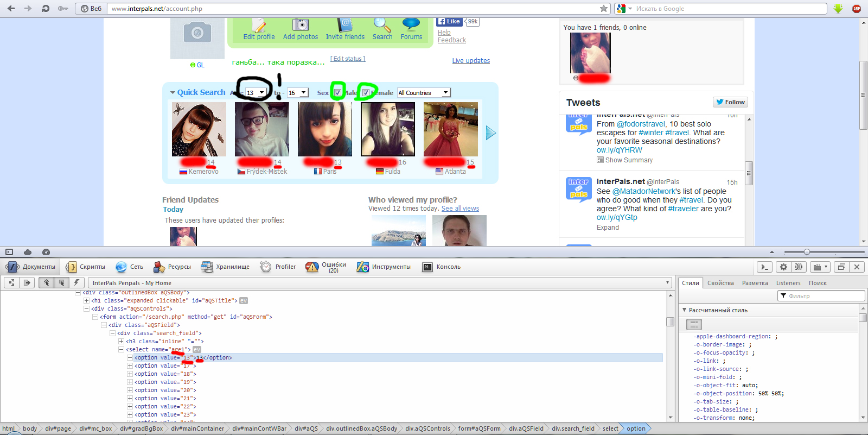Open Инструменты utilities tab
The image size is (868, 435).
(x=384, y=267)
